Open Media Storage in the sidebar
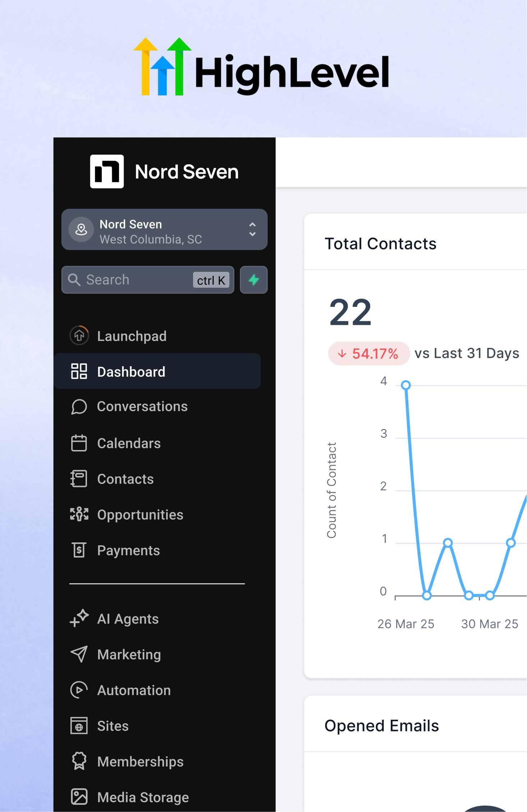The height and width of the screenshot is (812, 527). [x=143, y=797]
